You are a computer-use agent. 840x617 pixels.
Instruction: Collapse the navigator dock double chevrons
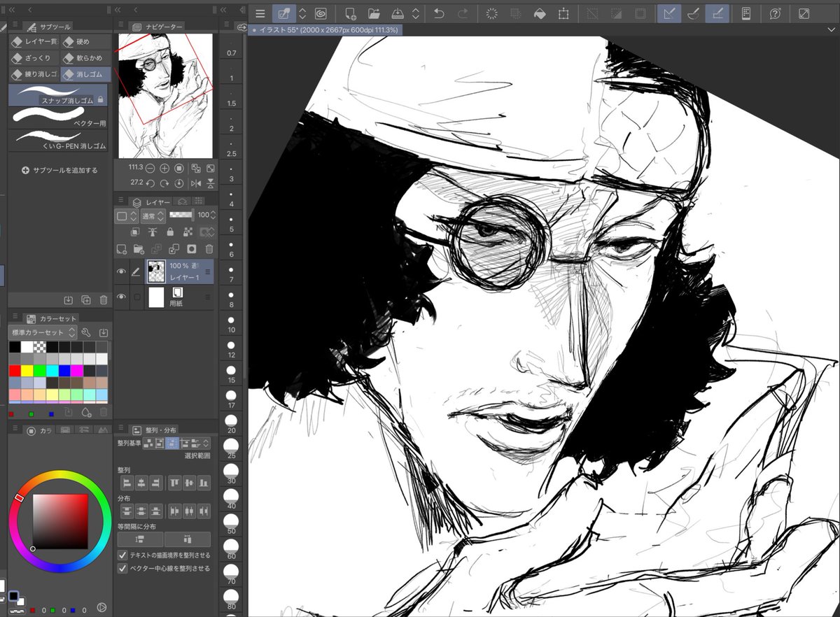pyautogui.click(x=118, y=9)
